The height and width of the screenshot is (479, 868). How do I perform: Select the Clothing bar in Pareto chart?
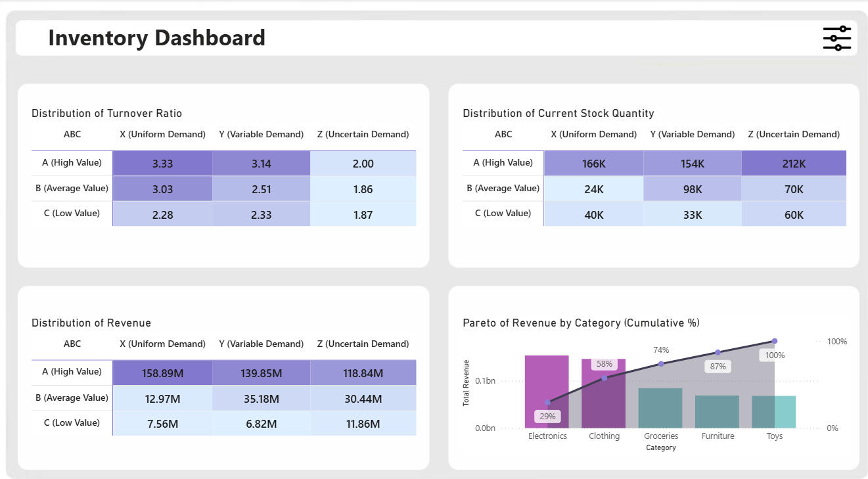pos(603,401)
